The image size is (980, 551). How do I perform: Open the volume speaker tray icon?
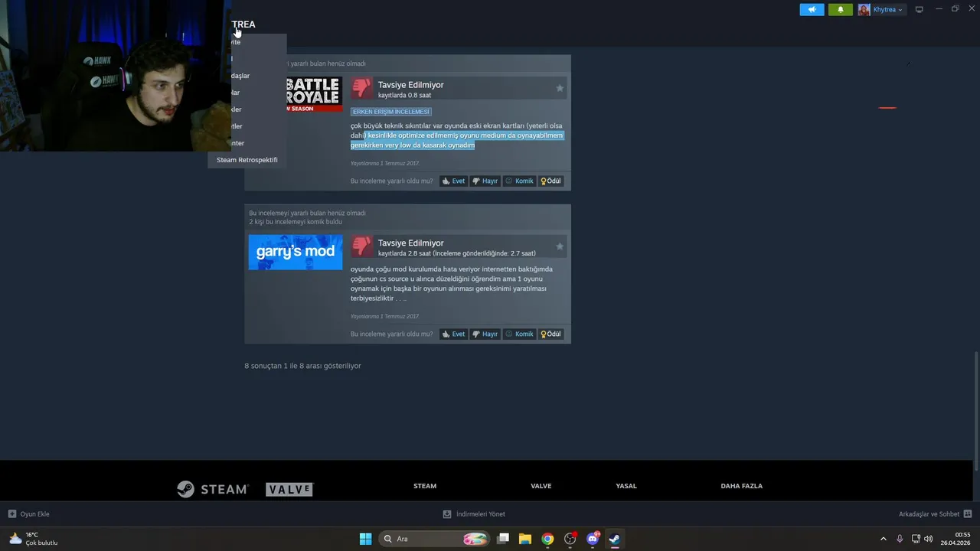(929, 539)
